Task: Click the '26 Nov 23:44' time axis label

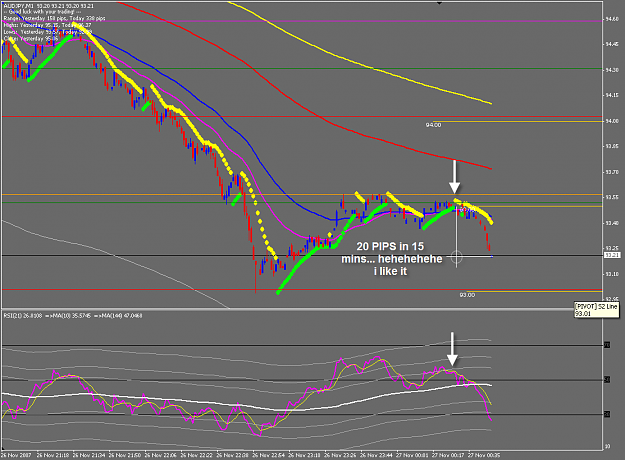Action: 376,455
